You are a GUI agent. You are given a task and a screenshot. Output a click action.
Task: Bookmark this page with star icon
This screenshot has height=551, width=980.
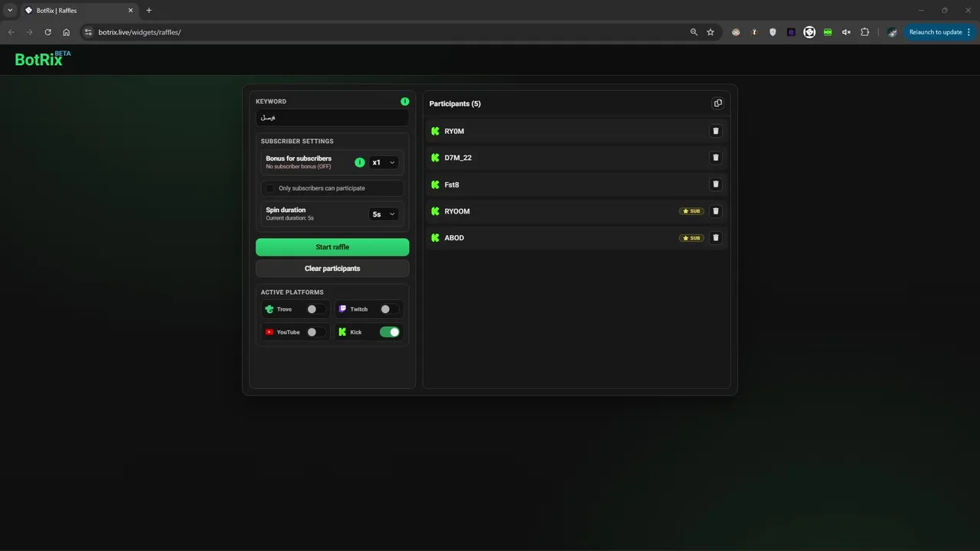(710, 32)
